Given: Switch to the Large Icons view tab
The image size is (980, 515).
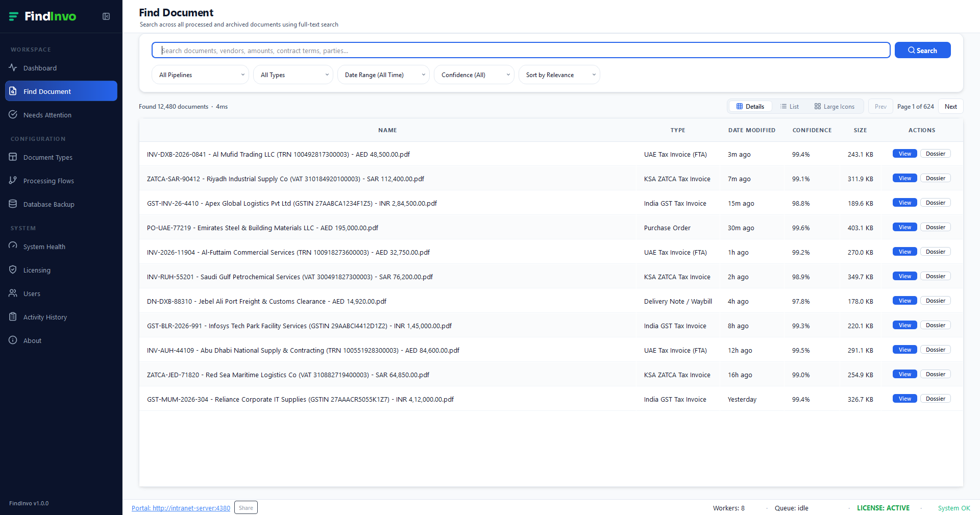Looking at the screenshot, I should click(x=835, y=106).
